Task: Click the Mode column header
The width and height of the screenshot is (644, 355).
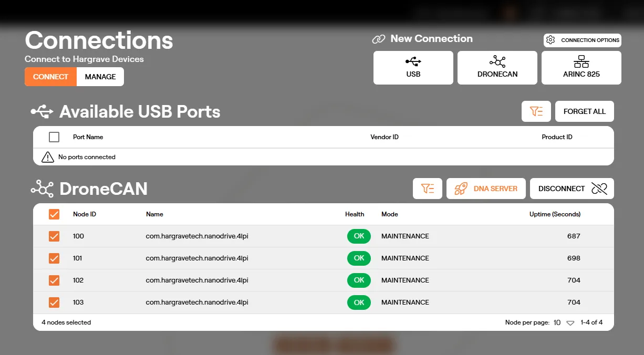Action: tap(390, 214)
